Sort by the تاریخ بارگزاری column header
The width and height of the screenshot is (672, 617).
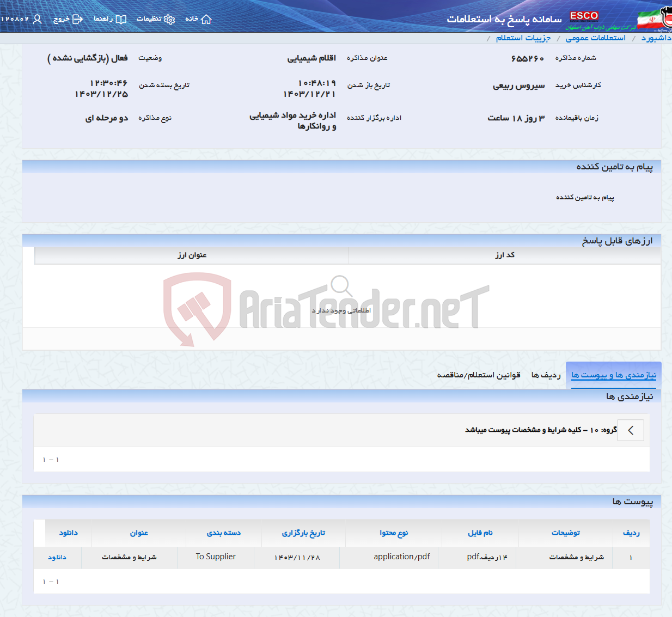[303, 533]
